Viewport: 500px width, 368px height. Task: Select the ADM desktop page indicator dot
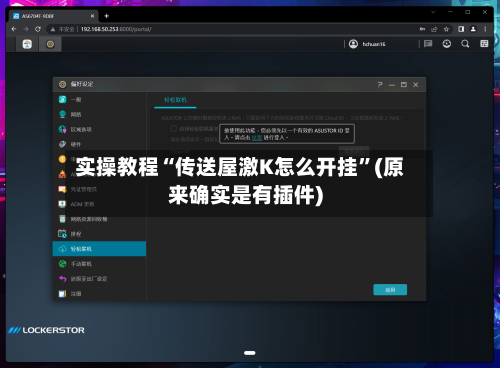click(250, 353)
